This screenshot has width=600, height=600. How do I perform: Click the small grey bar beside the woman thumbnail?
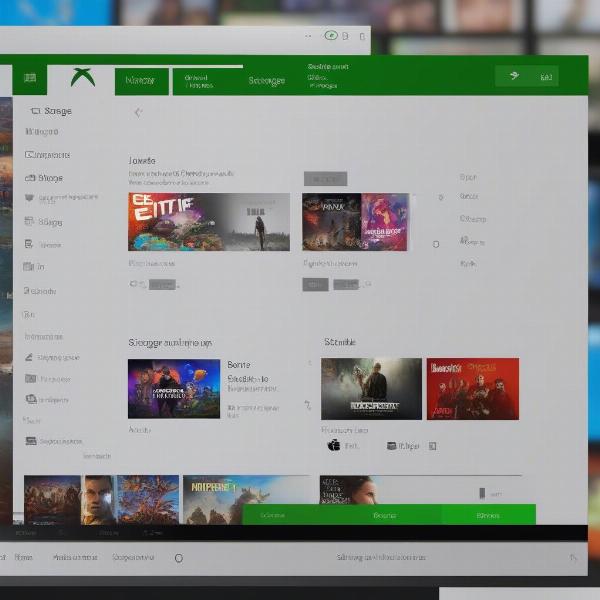coord(482,494)
